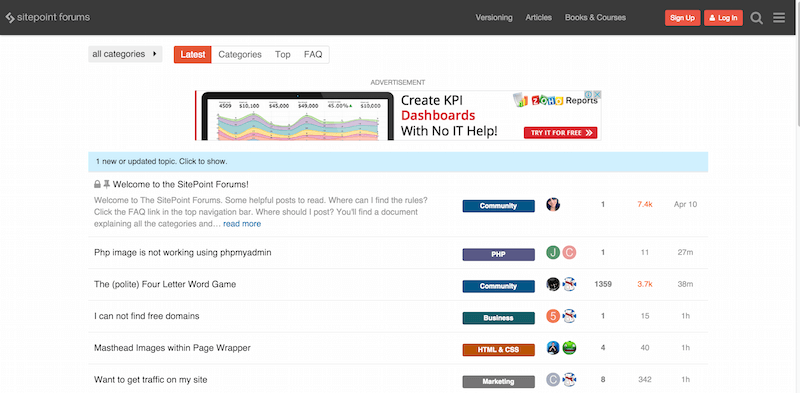Open flag avatar on Four Letter Word Game row

coord(569,284)
